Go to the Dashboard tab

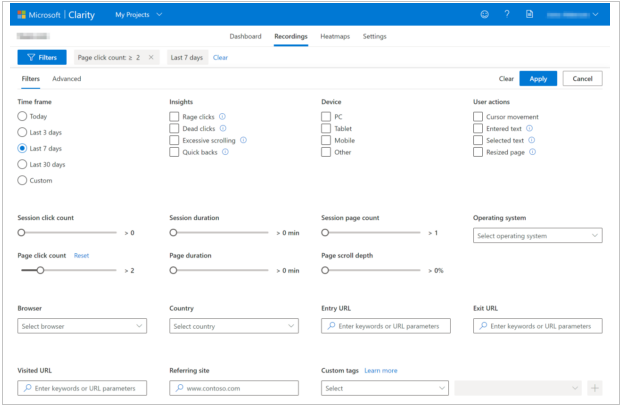pos(246,36)
